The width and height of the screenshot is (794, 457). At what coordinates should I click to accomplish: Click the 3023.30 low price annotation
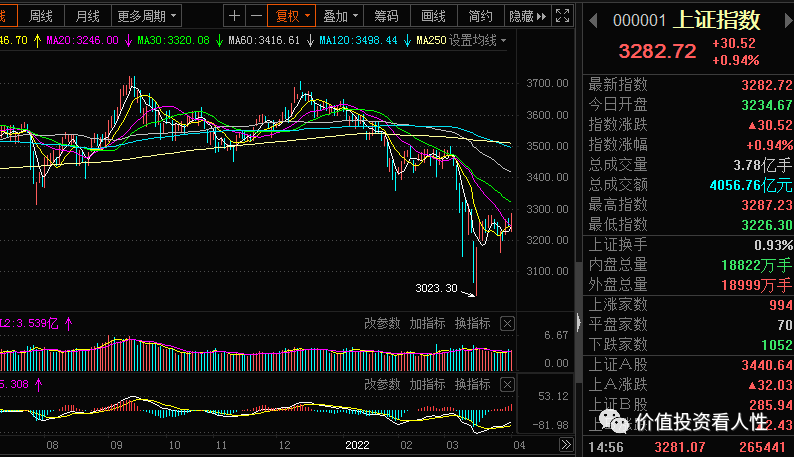(436, 288)
